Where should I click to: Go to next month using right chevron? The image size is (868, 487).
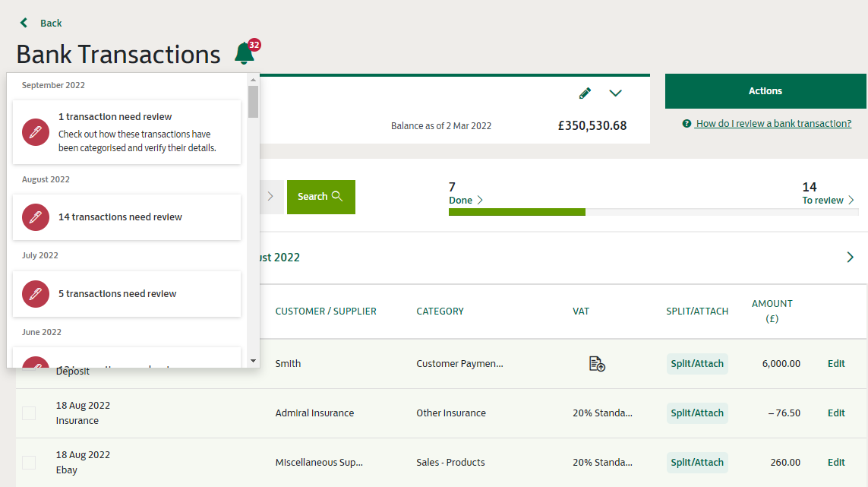[x=850, y=258]
